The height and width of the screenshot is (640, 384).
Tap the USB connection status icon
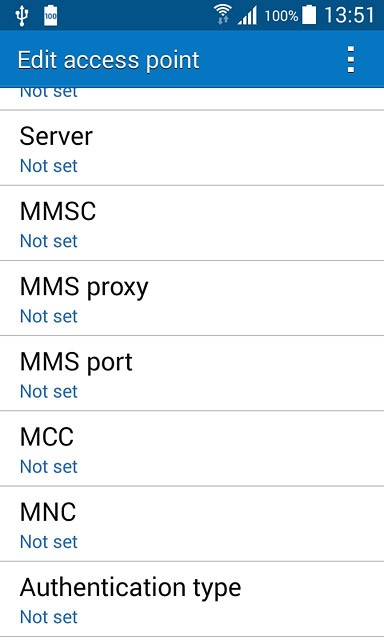(22, 16)
